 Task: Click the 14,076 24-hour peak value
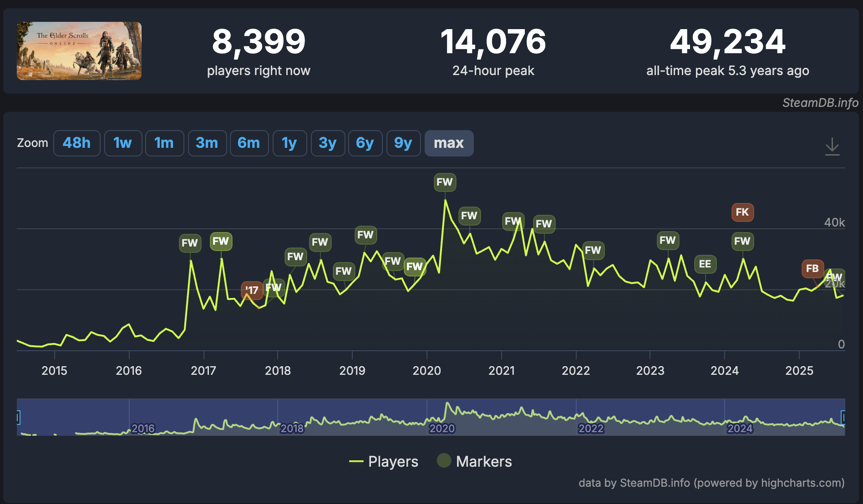click(493, 41)
